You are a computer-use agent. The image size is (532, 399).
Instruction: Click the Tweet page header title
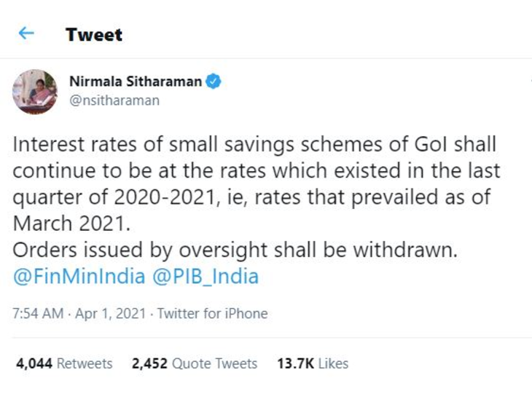click(x=94, y=34)
